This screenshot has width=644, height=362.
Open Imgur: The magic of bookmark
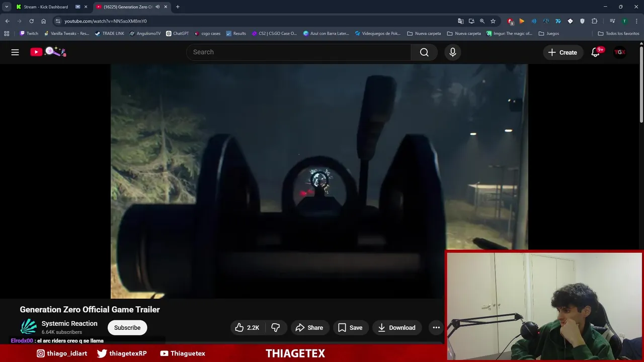pos(509,34)
